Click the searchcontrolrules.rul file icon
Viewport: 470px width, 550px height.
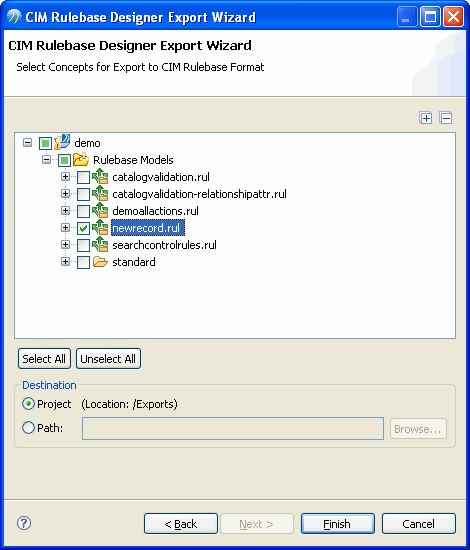point(100,244)
